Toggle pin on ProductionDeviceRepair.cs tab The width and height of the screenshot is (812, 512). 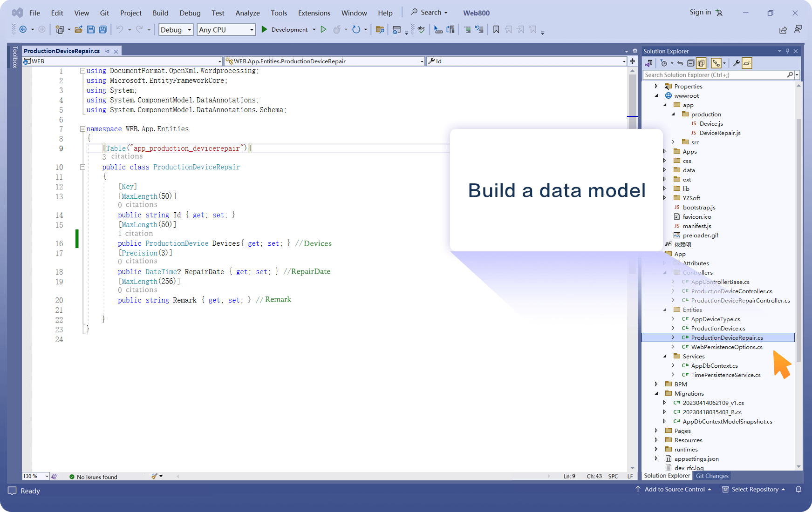tap(107, 51)
